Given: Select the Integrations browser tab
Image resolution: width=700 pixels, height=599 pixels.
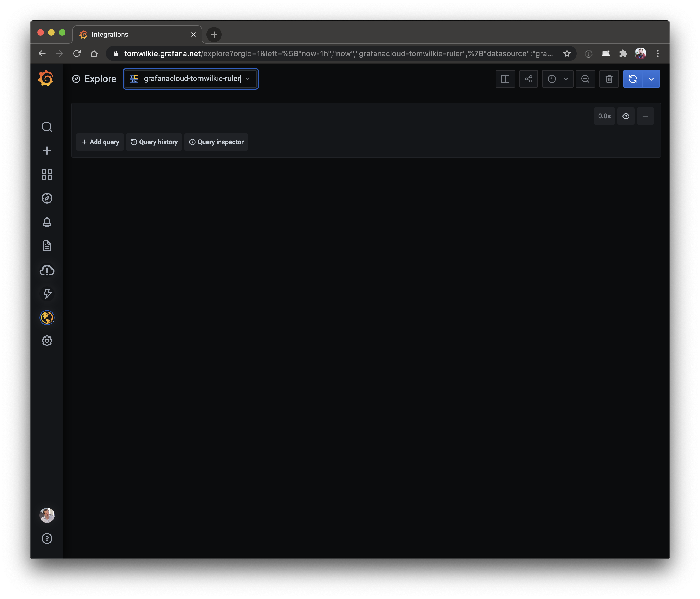Looking at the screenshot, I should click(x=137, y=35).
